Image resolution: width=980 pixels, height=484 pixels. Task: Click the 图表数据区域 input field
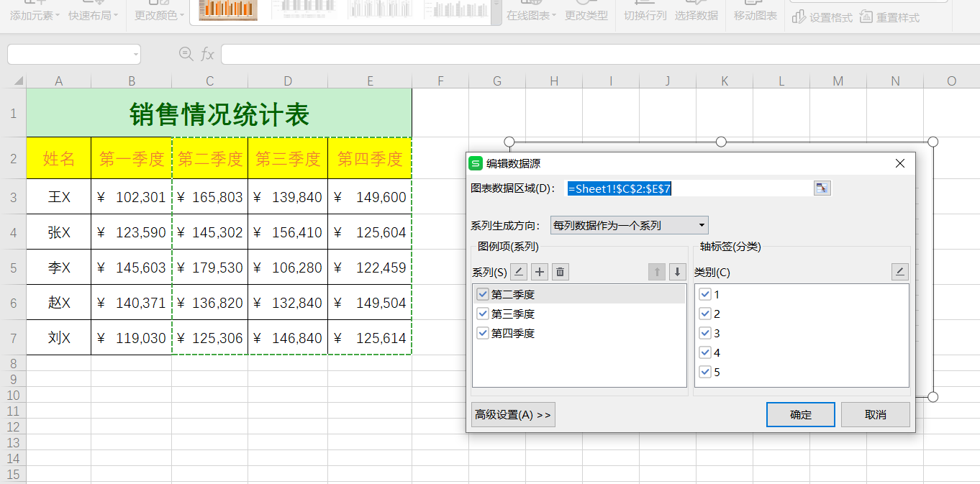[x=689, y=188]
